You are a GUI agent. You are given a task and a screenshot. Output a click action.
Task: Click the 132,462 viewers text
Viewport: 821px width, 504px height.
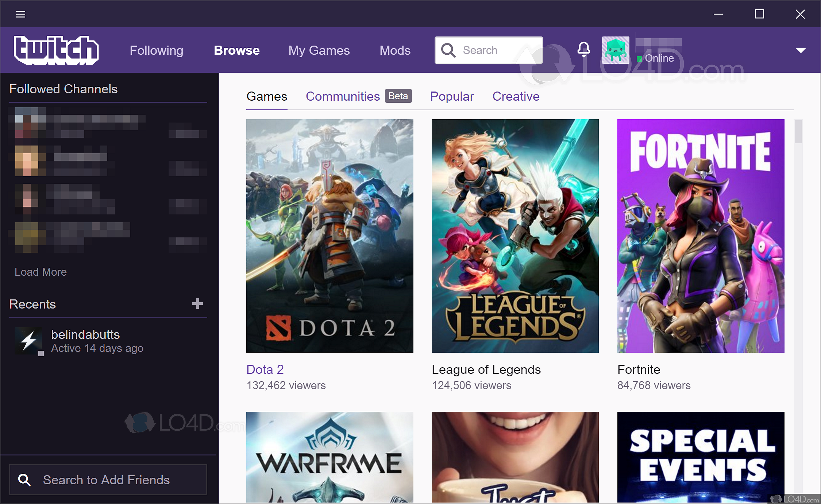click(286, 385)
